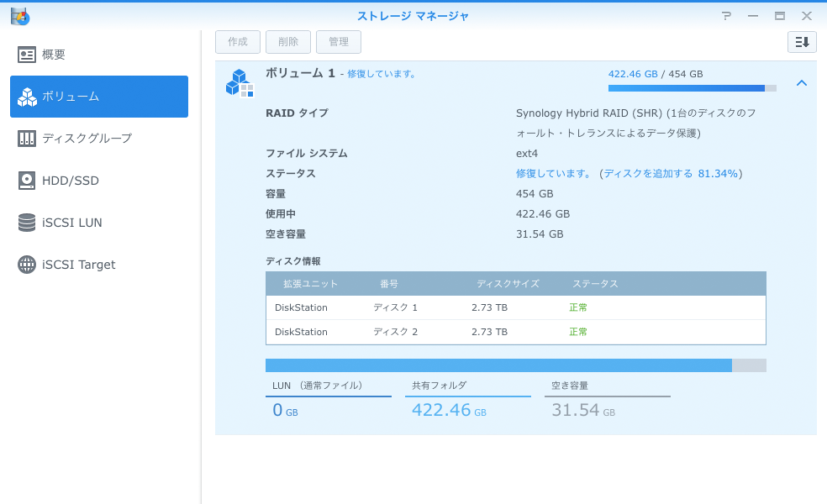This screenshot has height=504, width=827.
Task: Click the 作成 create button
Action: click(238, 42)
